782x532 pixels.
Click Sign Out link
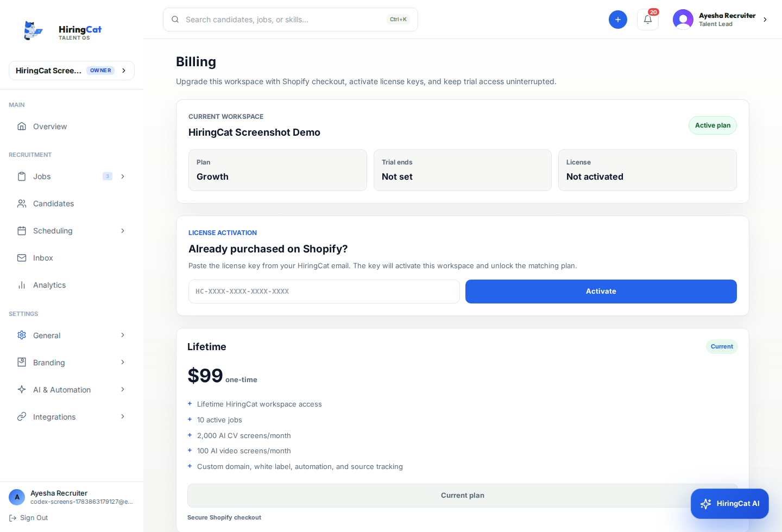coord(29,518)
